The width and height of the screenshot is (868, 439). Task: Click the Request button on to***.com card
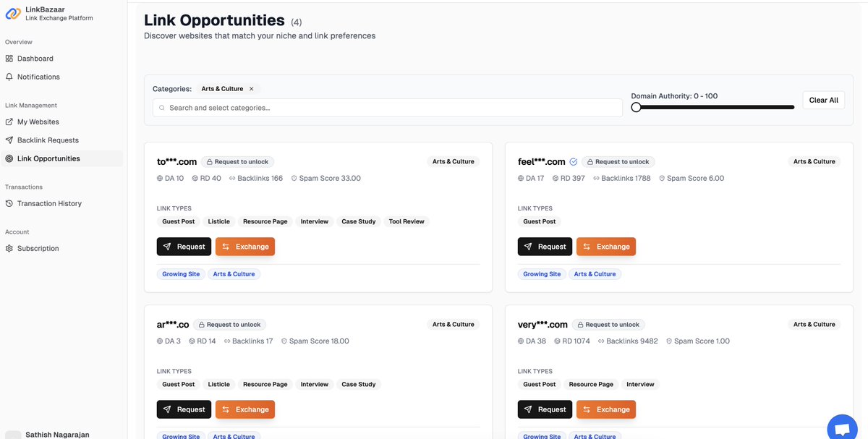click(x=184, y=247)
